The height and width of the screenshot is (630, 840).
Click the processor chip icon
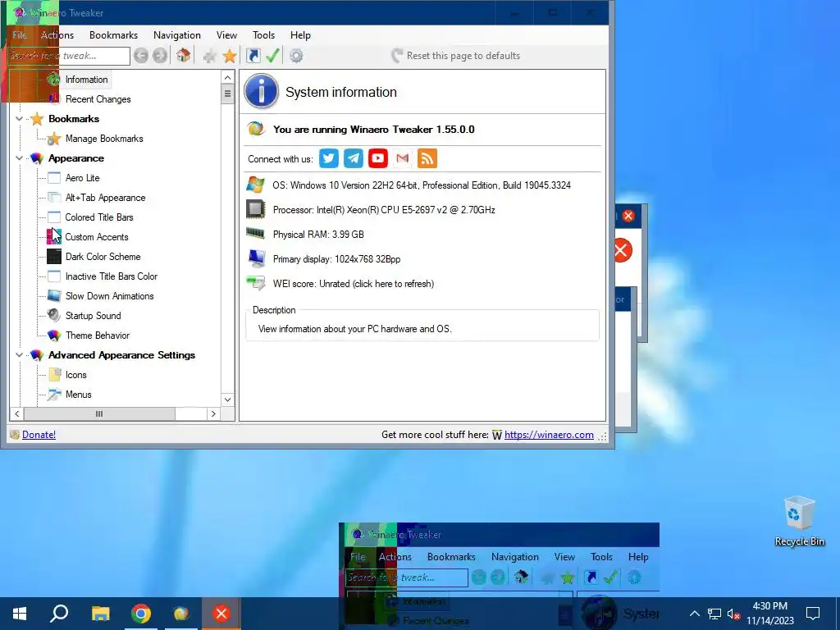pos(256,209)
